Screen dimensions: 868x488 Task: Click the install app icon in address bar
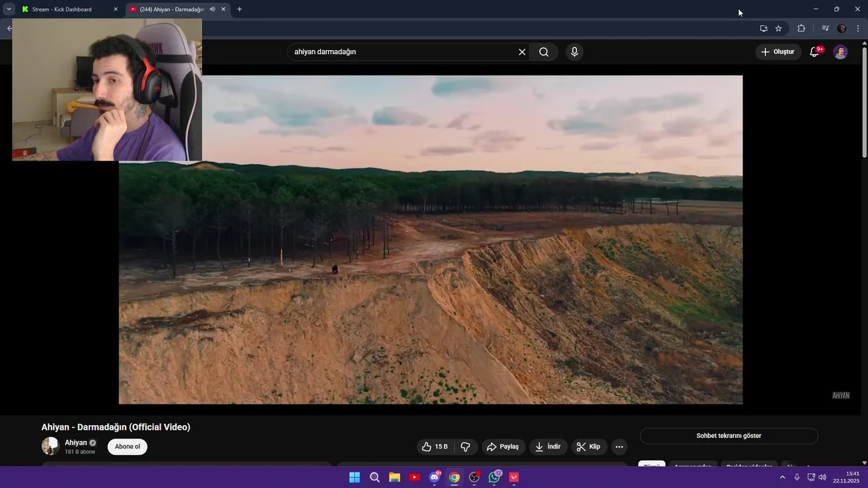pos(764,28)
